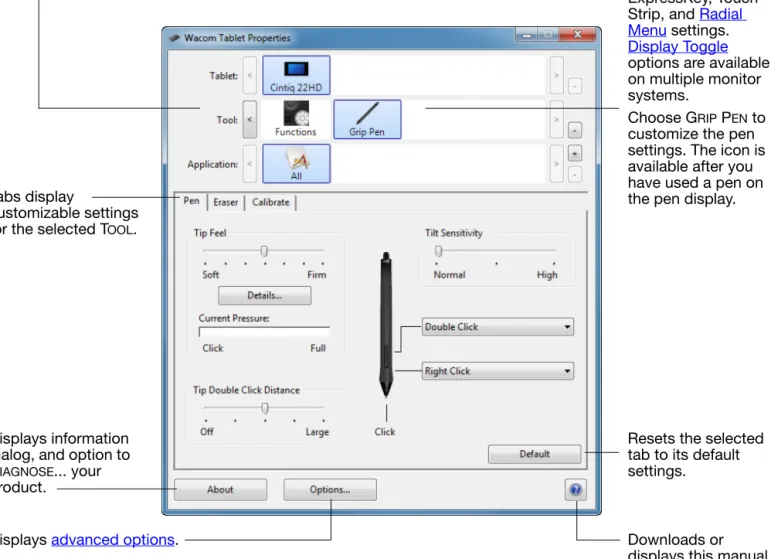Viewport: 771px width, 559px height.
Task: Open the upper pen button Double Click dropdown
Action: [x=498, y=327]
